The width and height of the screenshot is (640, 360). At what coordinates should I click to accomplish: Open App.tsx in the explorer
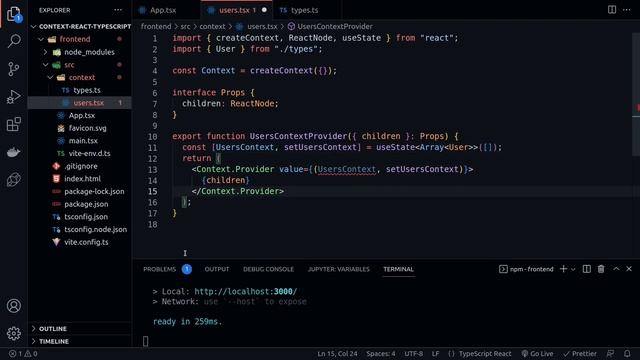(x=80, y=115)
